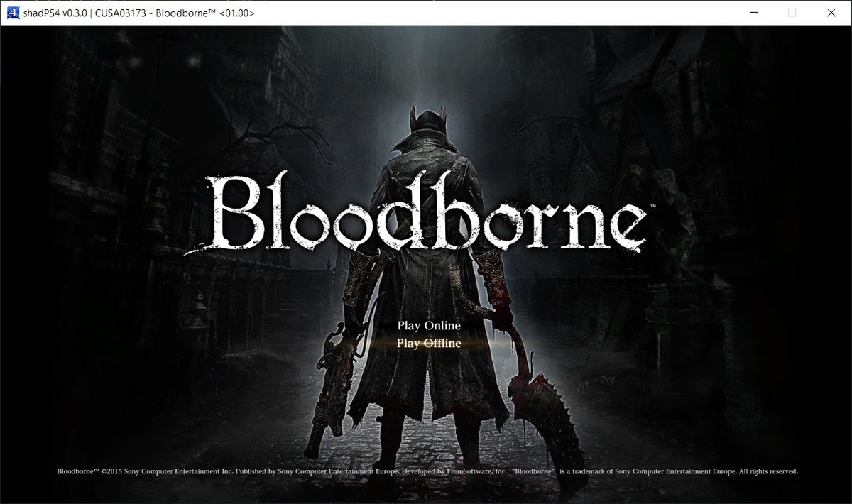The image size is (852, 504).
Task: Click the large Bloodborne title logo
Action: click(x=426, y=213)
